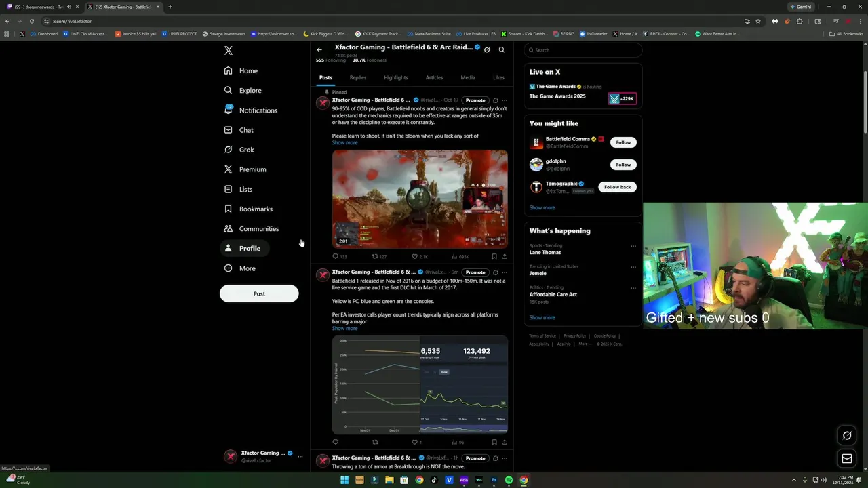Follow gdolphn
868x488 pixels.
623,165
